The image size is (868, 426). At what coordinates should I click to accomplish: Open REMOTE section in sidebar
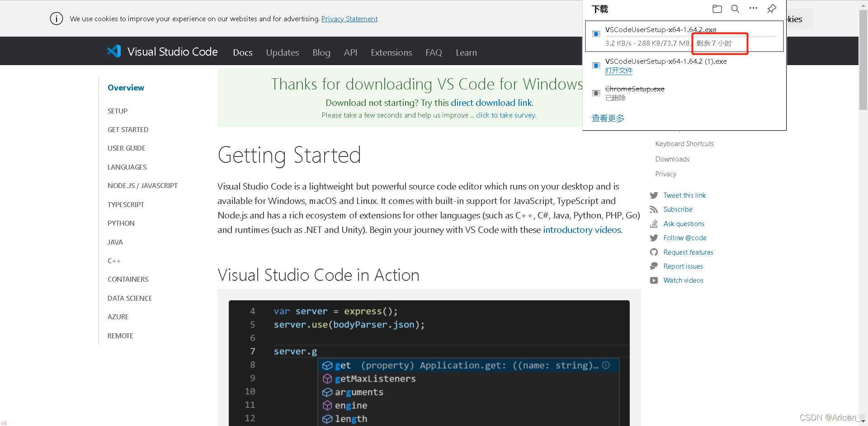pyautogui.click(x=120, y=336)
